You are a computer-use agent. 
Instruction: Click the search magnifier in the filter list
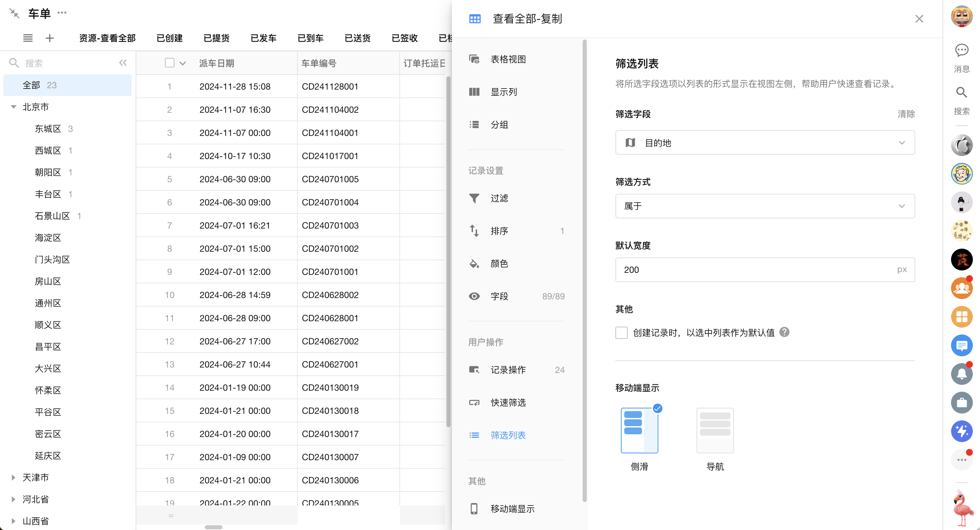[14, 63]
